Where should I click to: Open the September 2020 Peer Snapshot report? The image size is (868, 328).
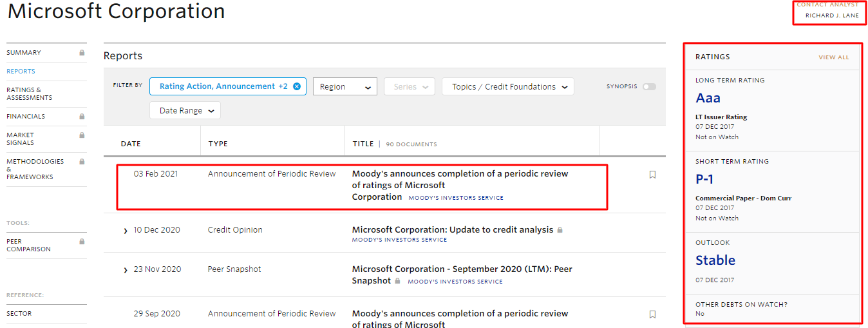coord(462,275)
